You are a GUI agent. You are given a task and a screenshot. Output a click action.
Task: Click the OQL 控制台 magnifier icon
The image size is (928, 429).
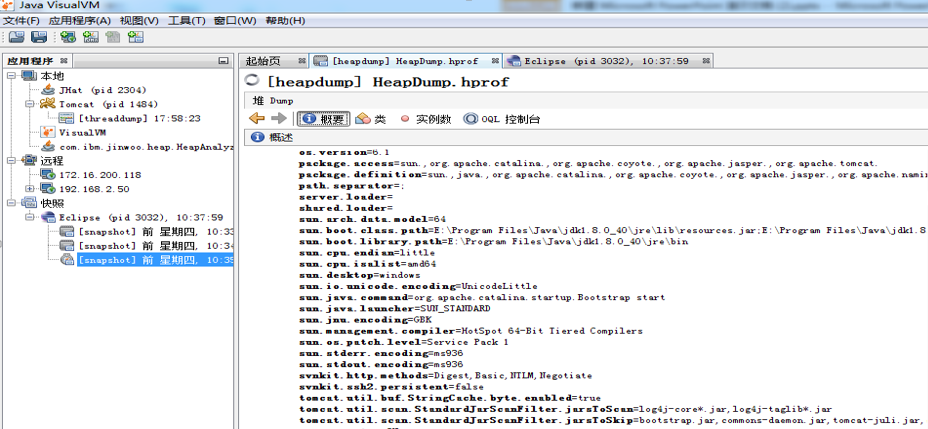(x=471, y=119)
